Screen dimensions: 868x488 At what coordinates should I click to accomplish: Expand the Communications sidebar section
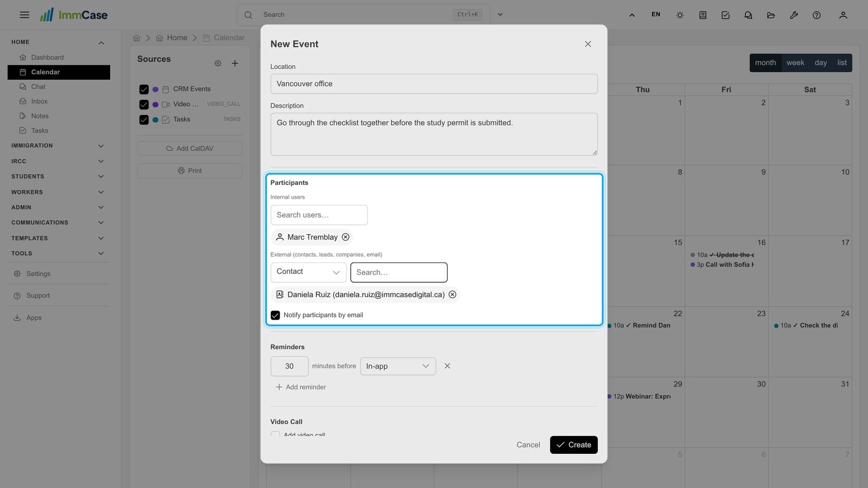[x=58, y=223]
